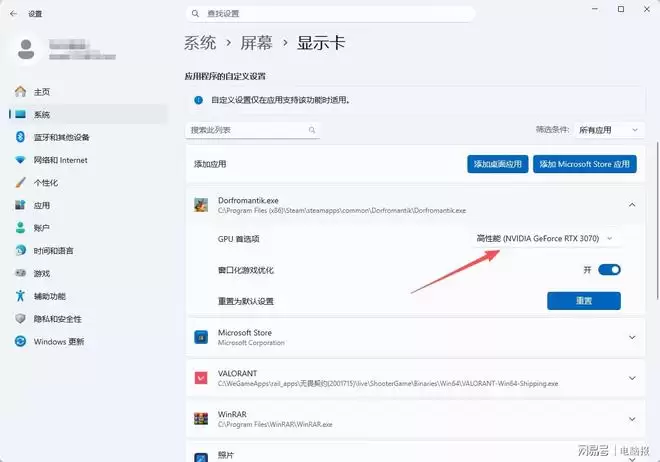Click the VALORANT-Win64-Shipping.exe path text
The width and height of the screenshot is (660, 462).
(x=388, y=383)
